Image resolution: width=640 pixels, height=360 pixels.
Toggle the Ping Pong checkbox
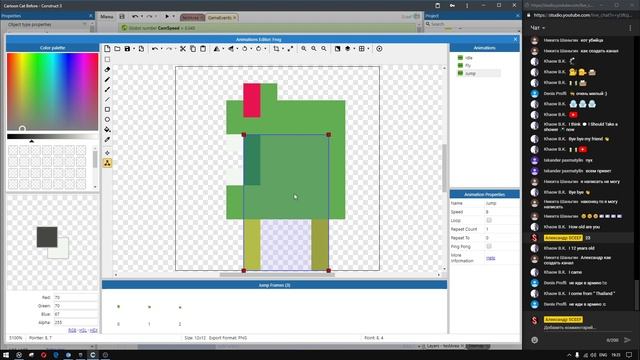coord(489,246)
